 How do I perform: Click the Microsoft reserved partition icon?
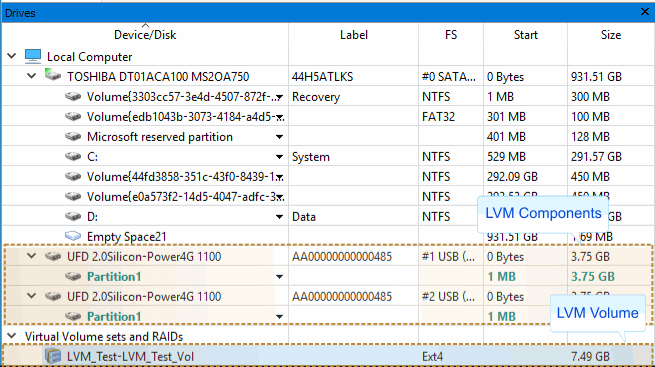(x=73, y=137)
